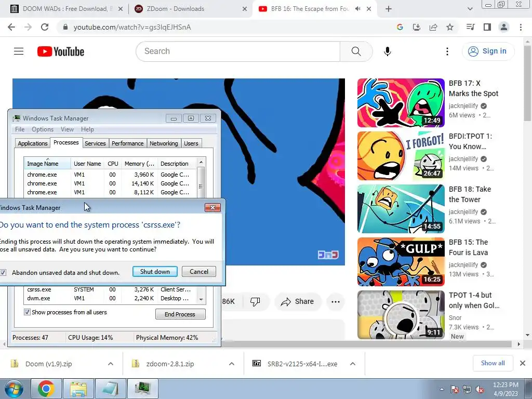532x399 pixels.
Task: Open the Chrome profile avatar
Action: coord(503,27)
